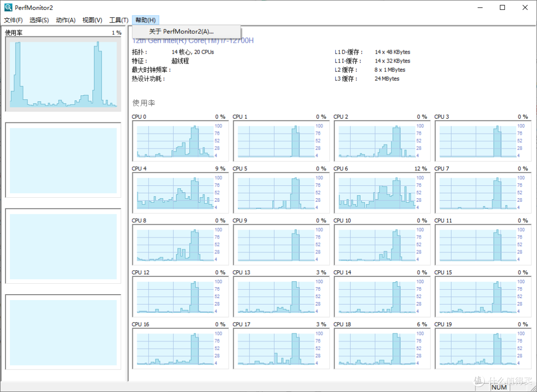Select the second empty panel in left sidebar
Viewport: 537px width, 392px height.
63,160
